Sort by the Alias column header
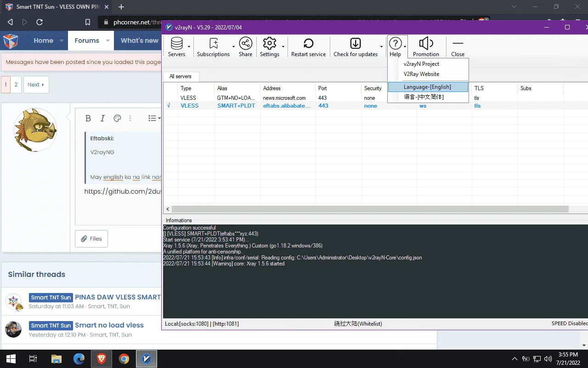This screenshot has height=368, width=588. point(237,88)
